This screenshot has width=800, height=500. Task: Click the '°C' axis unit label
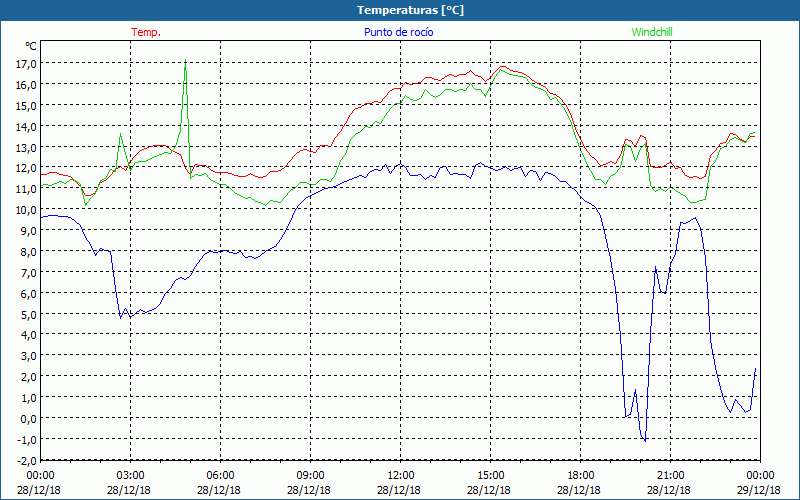click(31, 46)
